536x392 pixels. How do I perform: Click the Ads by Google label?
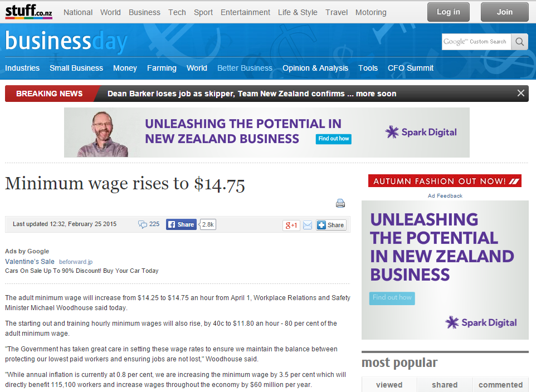[x=27, y=251]
